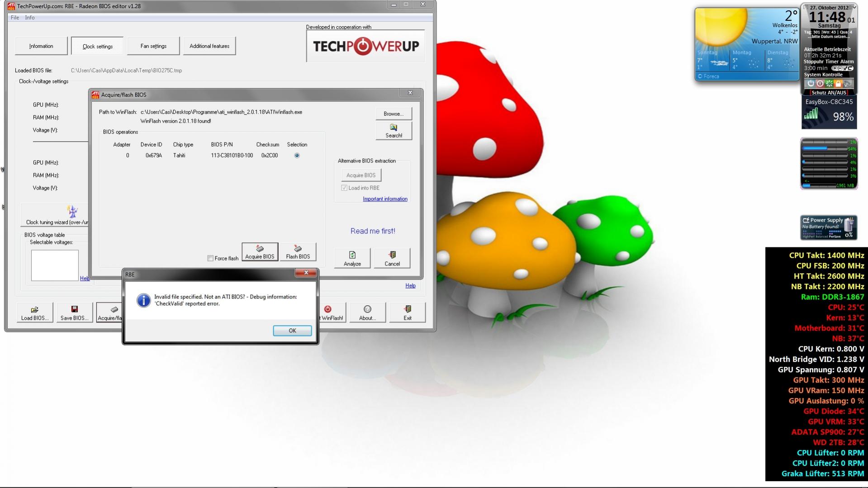This screenshot has height=488, width=868.
Task: Toggle Schutz AN/AUS in clock gadget
Action: click(x=829, y=93)
